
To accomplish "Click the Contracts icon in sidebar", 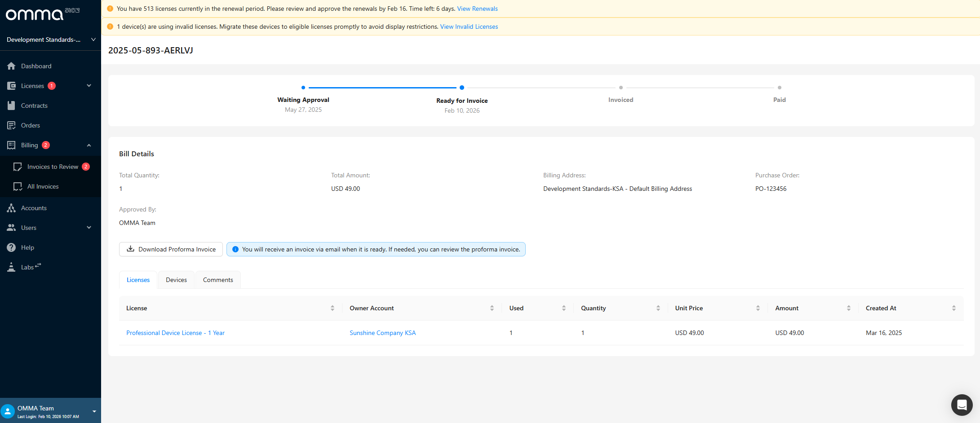I will (11, 106).
